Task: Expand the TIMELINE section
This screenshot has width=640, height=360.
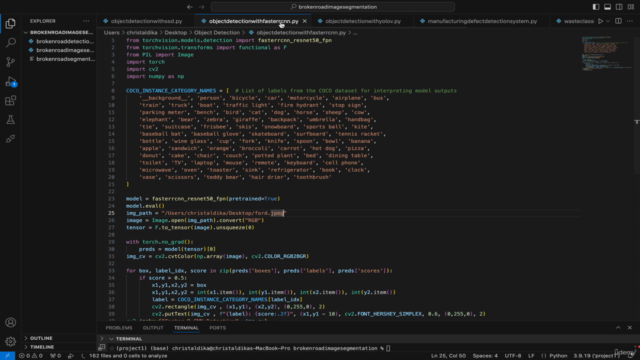Action: [60, 347]
